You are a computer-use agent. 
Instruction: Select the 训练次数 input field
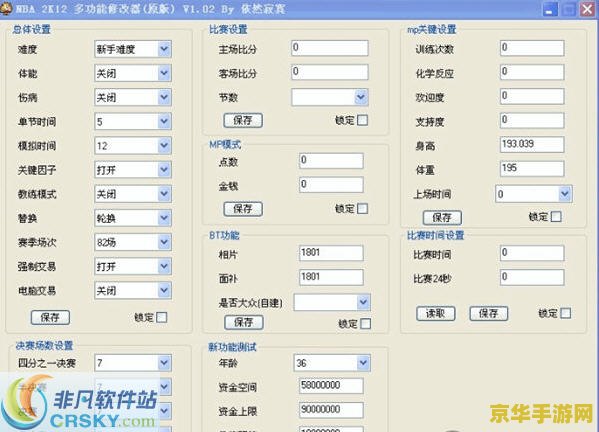pos(532,48)
